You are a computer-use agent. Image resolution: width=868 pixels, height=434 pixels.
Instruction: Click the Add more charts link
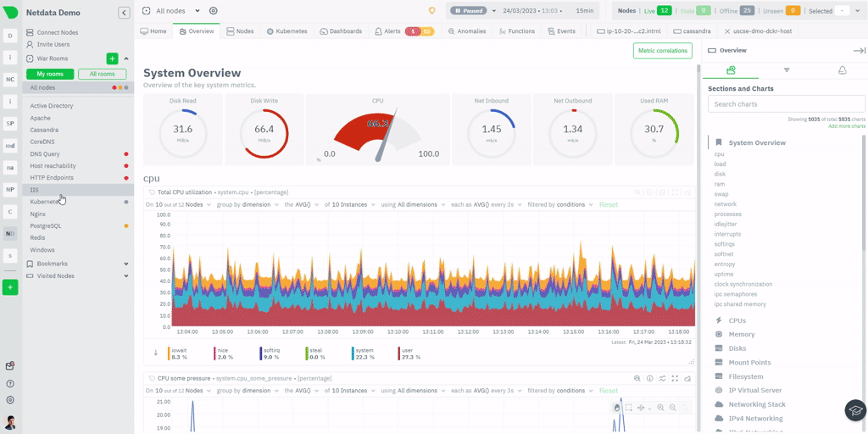pos(846,126)
